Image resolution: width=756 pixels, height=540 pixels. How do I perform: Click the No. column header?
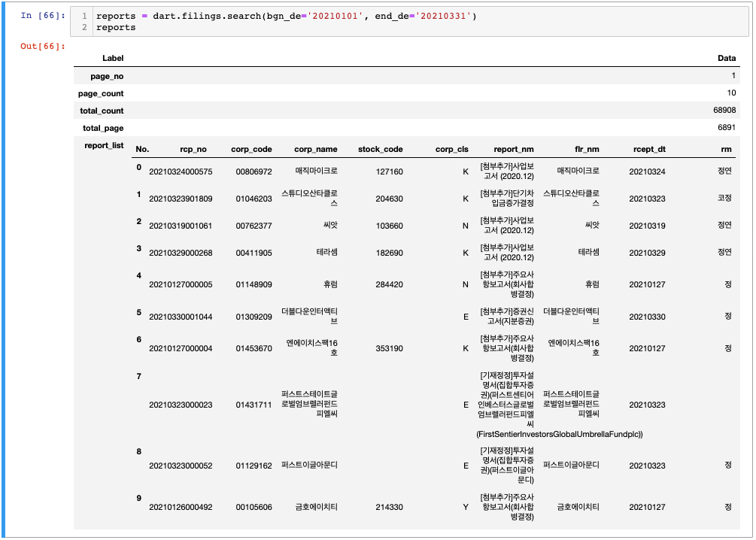(142, 150)
